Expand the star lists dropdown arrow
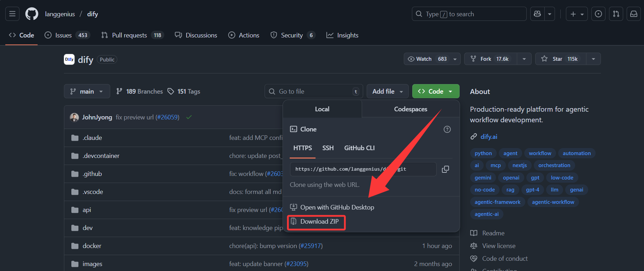The image size is (644, 271). click(x=593, y=59)
